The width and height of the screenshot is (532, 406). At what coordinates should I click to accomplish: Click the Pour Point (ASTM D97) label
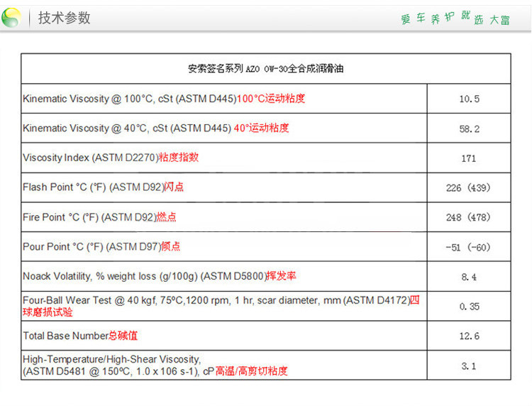point(101,246)
